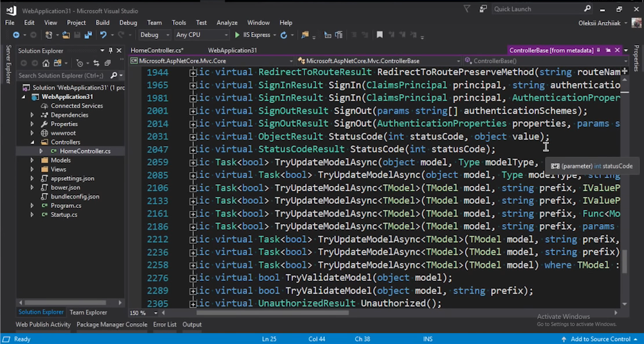
Task: Open the Error List tab
Action: (x=164, y=324)
